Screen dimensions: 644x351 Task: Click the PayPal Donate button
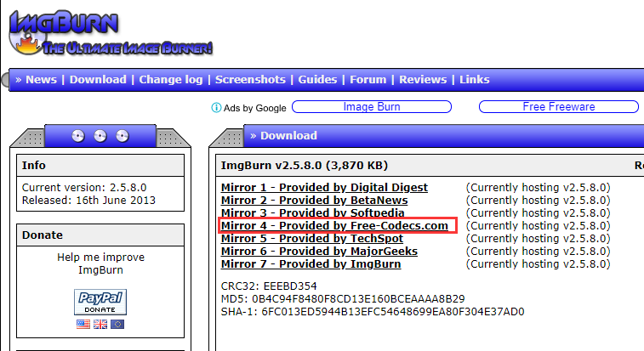coord(100,303)
